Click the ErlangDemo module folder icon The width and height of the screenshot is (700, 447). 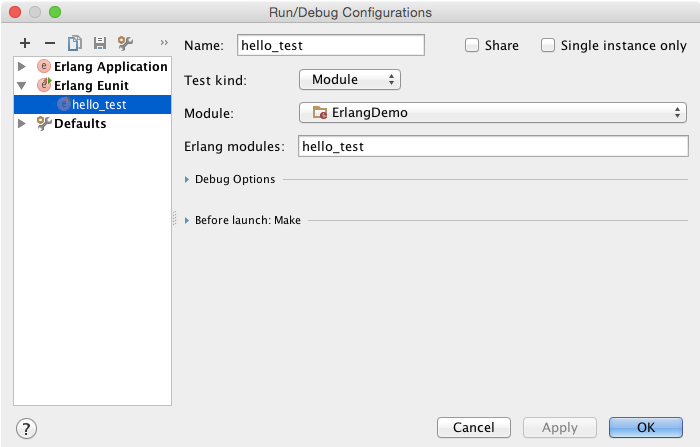point(320,112)
